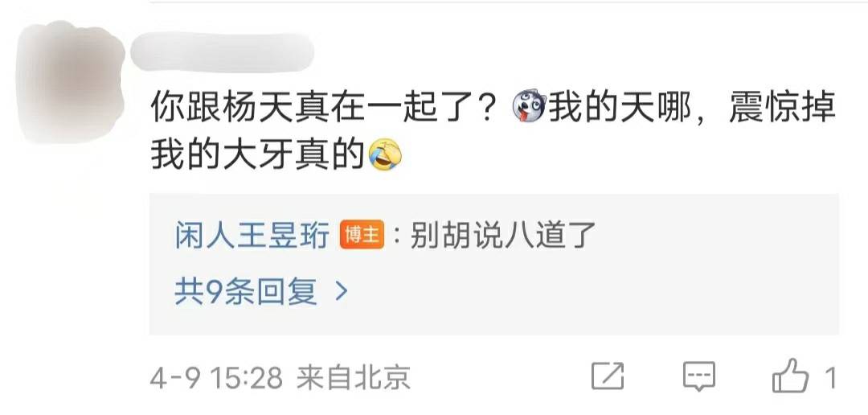Tap the text 我的天哪，震惊掉
The image size is (868, 415).
(x=691, y=109)
